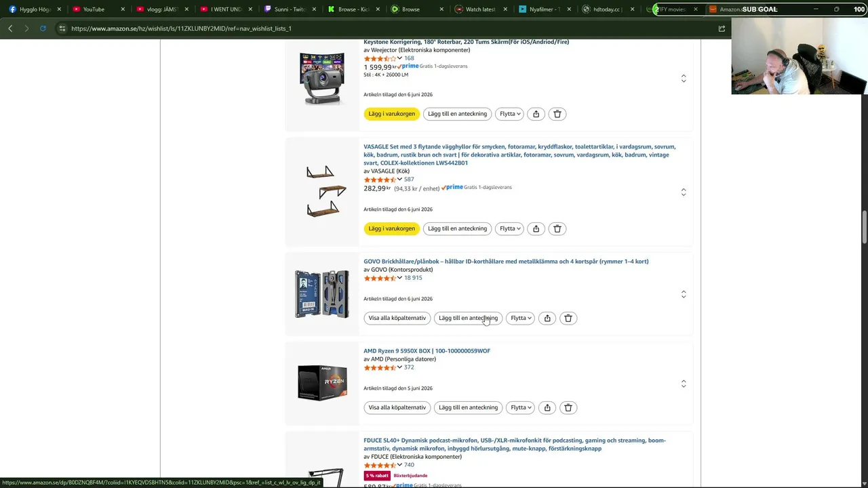Viewport: 868px width, 488px height.
Task: View the 587 reviews for VASAGLE shelves
Action: click(x=409, y=180)
